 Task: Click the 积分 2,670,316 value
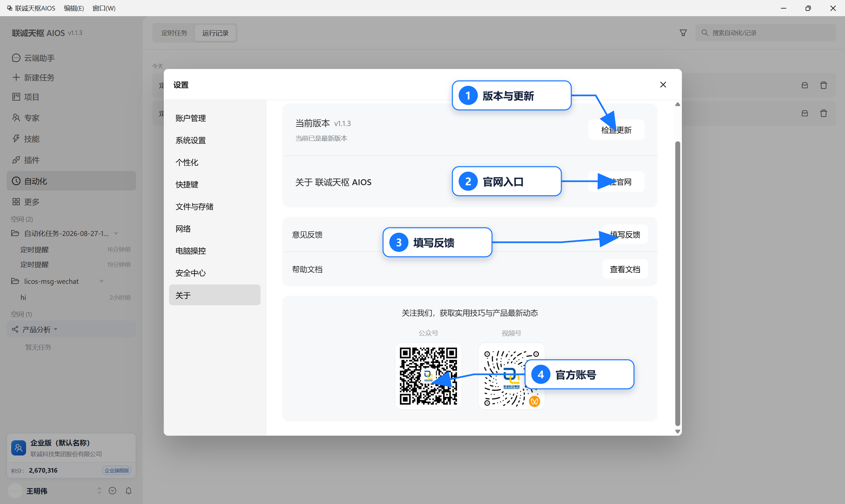(43, 470)
